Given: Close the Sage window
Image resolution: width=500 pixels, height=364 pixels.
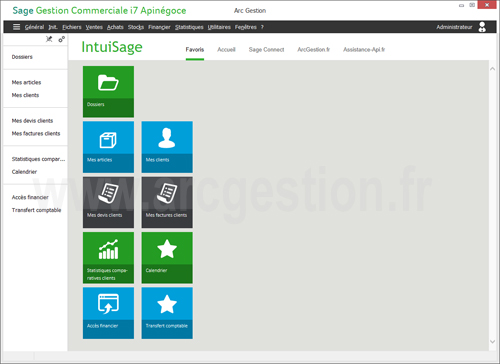Looking at the screenshot, I should [487, 5].
